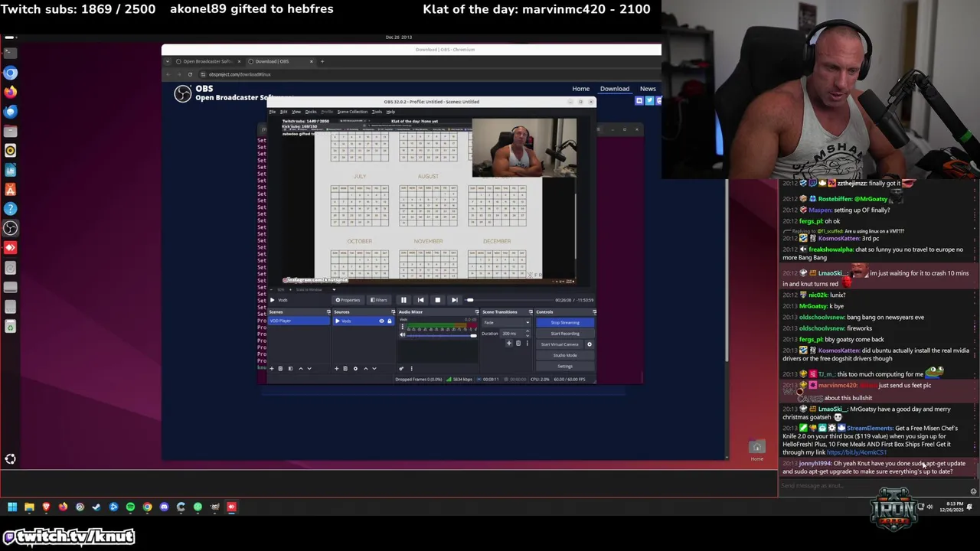
Task: Move the scene down with arrow icon
Action: click(x=309, y=369)
